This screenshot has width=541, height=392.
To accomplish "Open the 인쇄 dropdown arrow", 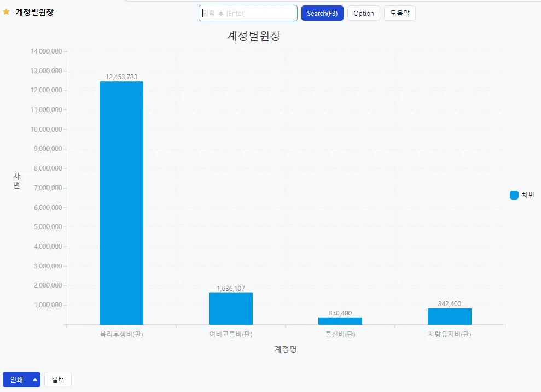I will (35, 379).
